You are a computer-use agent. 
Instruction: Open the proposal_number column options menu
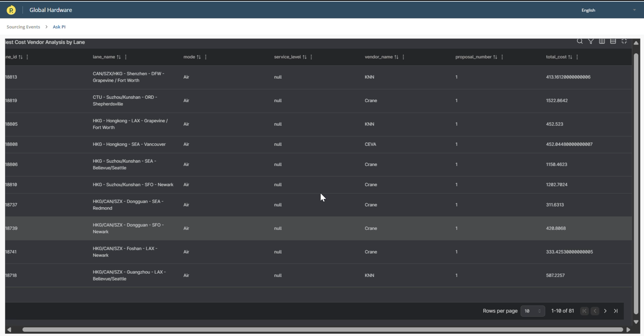point(502,57)
